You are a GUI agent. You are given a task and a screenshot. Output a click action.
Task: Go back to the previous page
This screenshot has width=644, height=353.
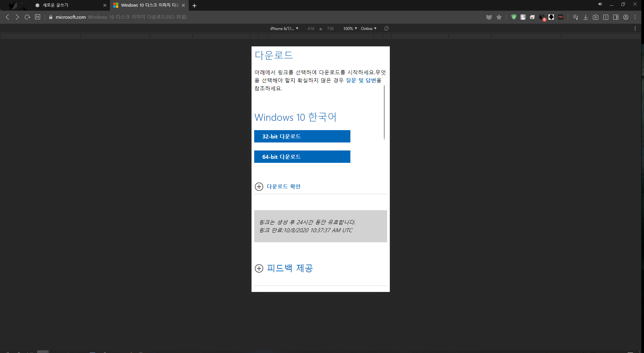[7, 17]
